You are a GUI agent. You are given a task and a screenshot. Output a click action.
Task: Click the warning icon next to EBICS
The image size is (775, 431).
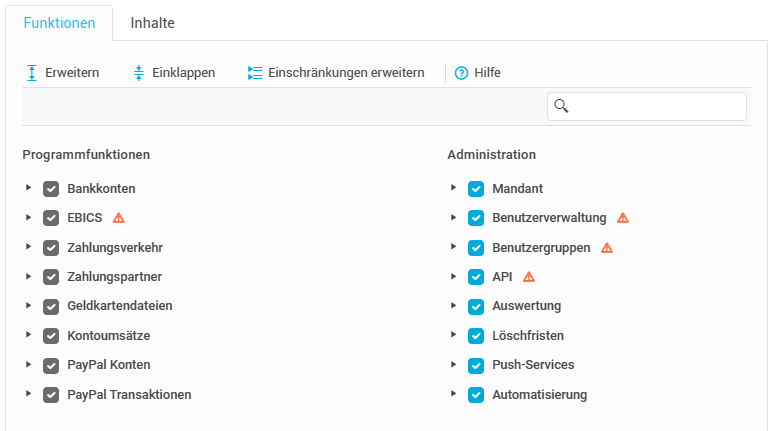118,218
